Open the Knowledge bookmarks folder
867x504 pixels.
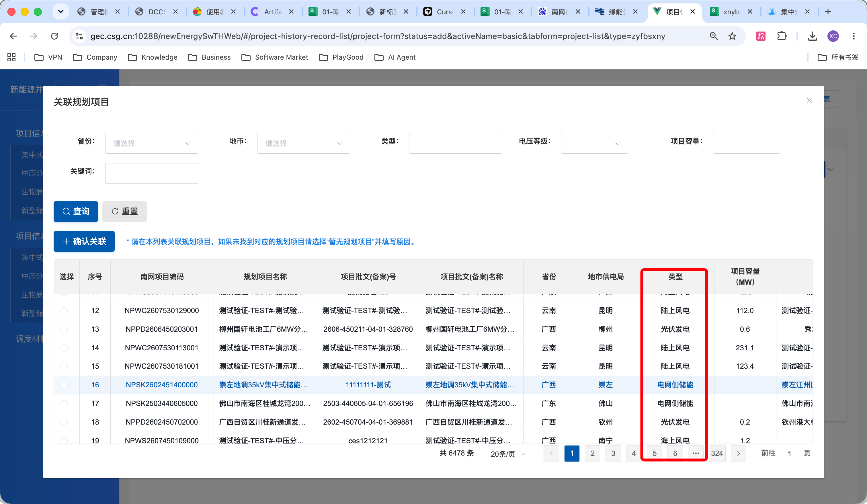click(x=153, y=57)
